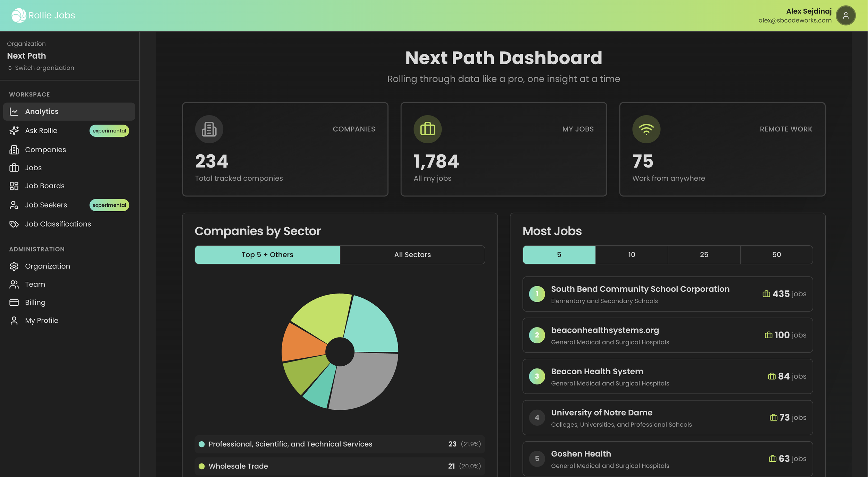Click the Wholesale Trade legend color dot

coord(201,466)
